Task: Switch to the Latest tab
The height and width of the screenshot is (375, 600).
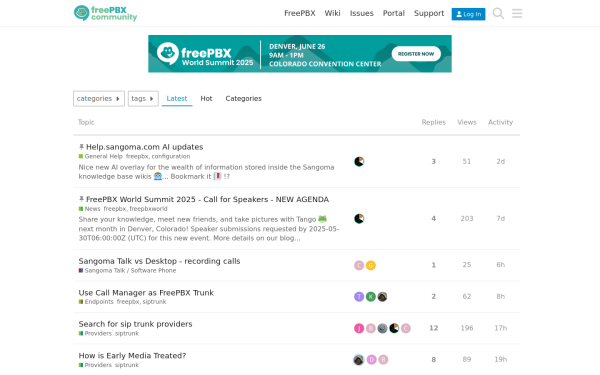Action: coord(177,99)
